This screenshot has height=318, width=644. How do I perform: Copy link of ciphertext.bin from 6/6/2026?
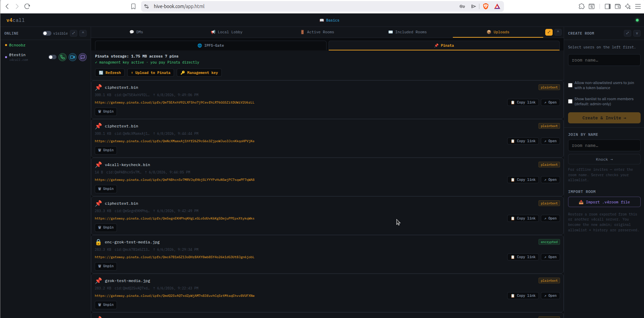pyautogui.click(x=523, y=218)
